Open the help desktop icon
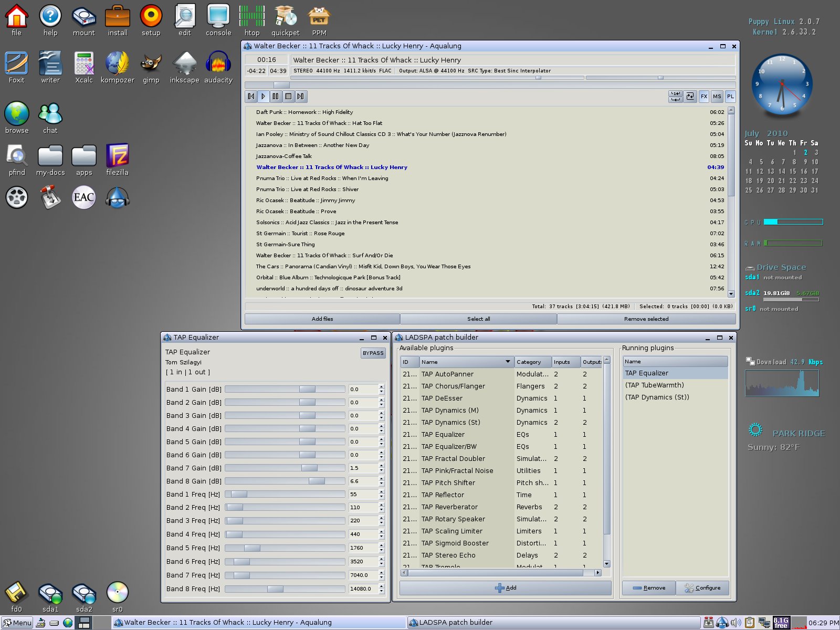Viewport: 840px width, 630px height. pyautogui.click(x=50, y=20)
